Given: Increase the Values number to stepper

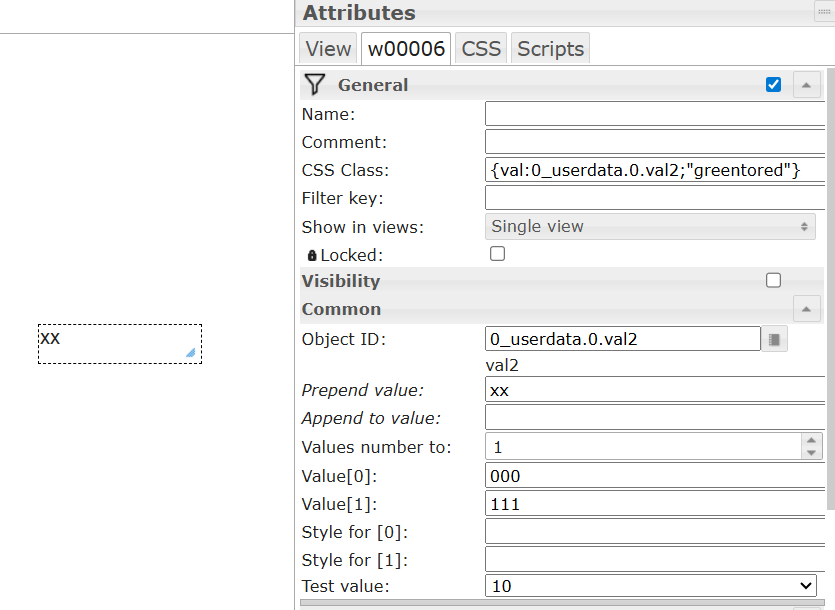Looking at the screenshot, I should point(811,440).
